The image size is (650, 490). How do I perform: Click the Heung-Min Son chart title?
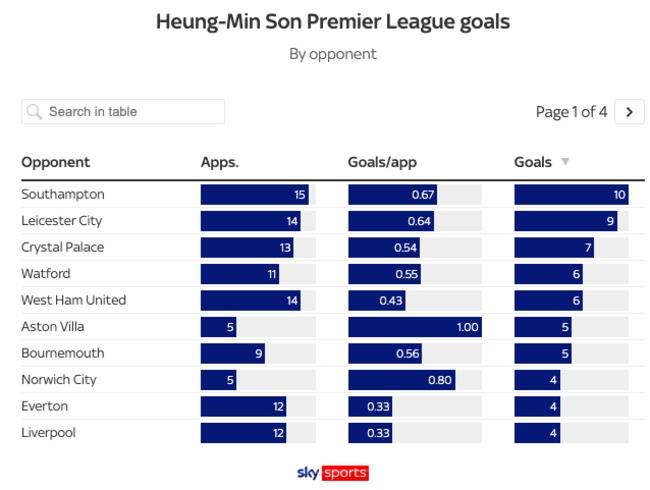(332, 21)
